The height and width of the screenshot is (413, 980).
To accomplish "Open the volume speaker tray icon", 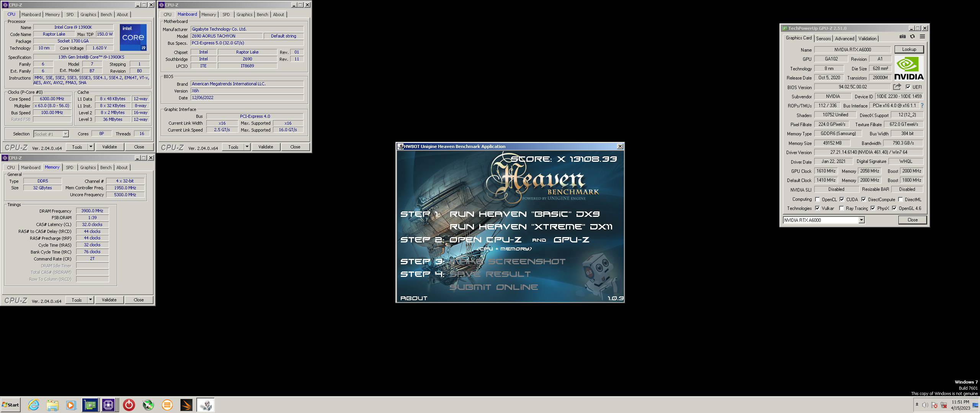I will [925, 405].
